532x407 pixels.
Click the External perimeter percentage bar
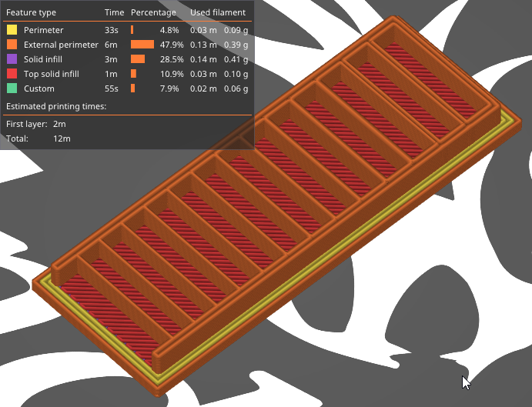tap(142, 45)
